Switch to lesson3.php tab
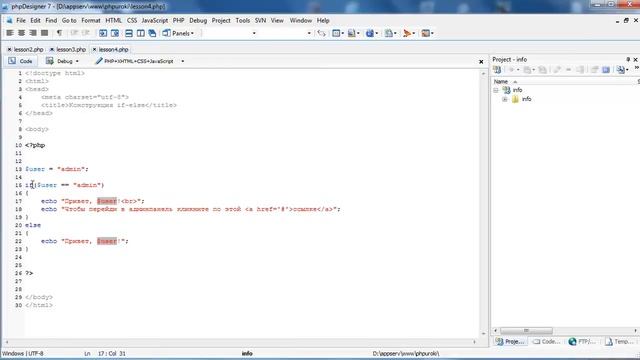Screen dimensions: 640x360 tap(71, 49)
